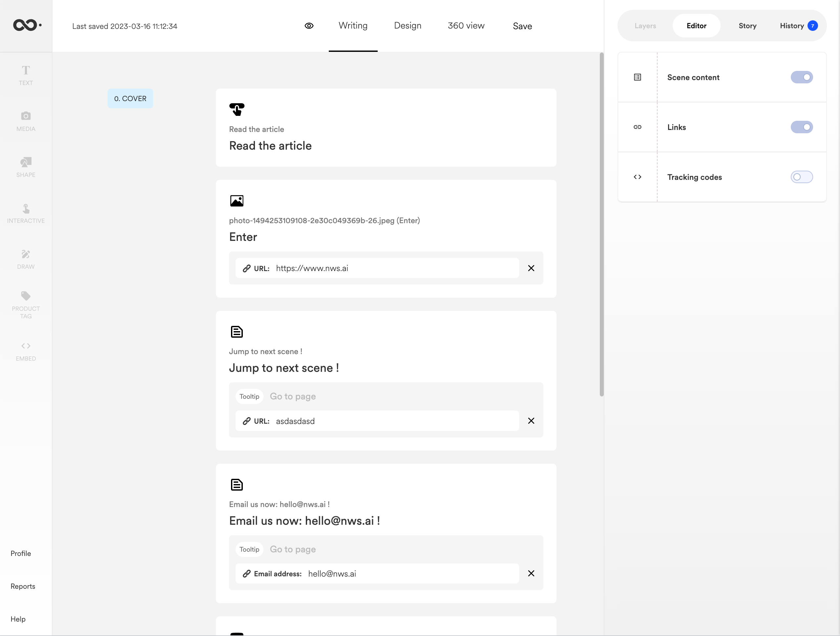Open the Layers panel tab
840x636 pixels.
[645, 26]
